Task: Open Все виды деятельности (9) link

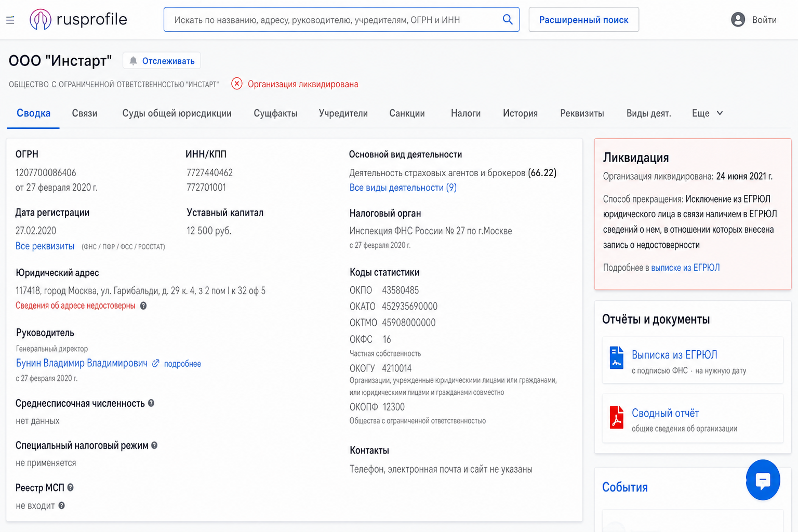Action: [403, 188]
